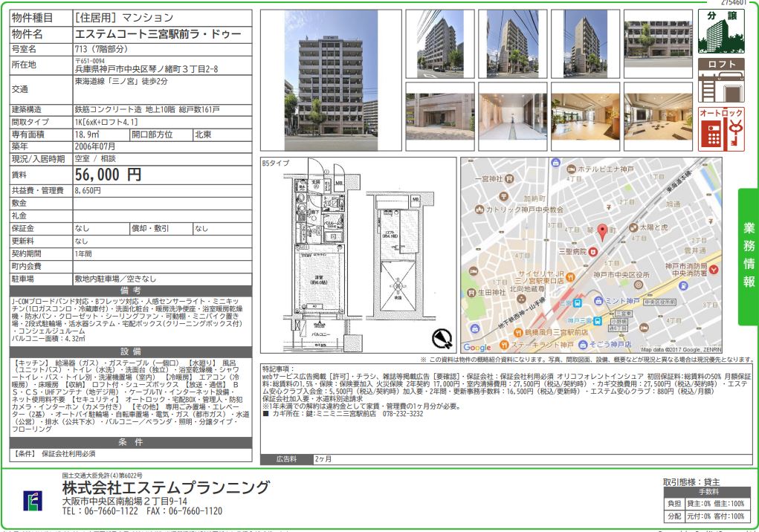The width and height of the screenshot is (759, 532).
Task: Click the 設備 section header
Action: coord(131,351)
